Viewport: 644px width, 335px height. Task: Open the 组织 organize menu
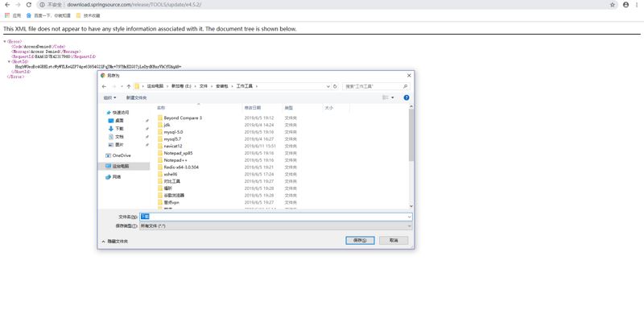[x=109, y=97]
